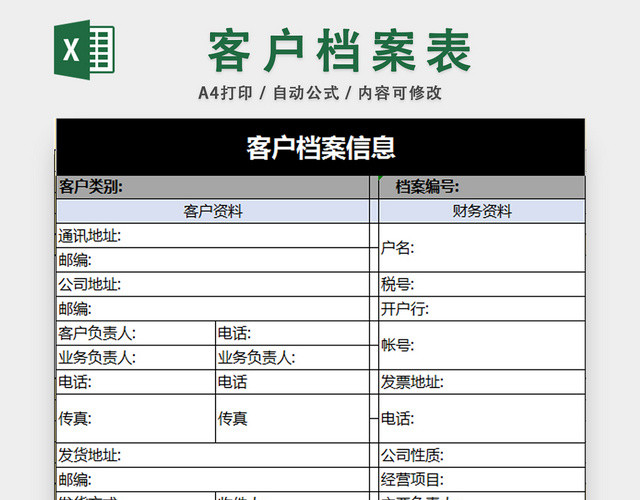Click the 客户档案表 main title
Image resolution: width=640 pixels, height=500 pixels.
[x=340, y=50]
